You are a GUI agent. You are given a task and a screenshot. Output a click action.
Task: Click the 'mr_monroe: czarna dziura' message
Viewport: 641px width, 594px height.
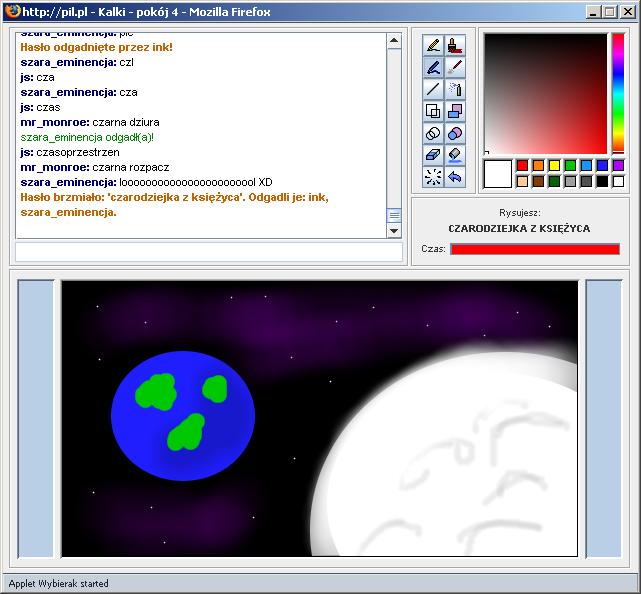tap(90, 122)
